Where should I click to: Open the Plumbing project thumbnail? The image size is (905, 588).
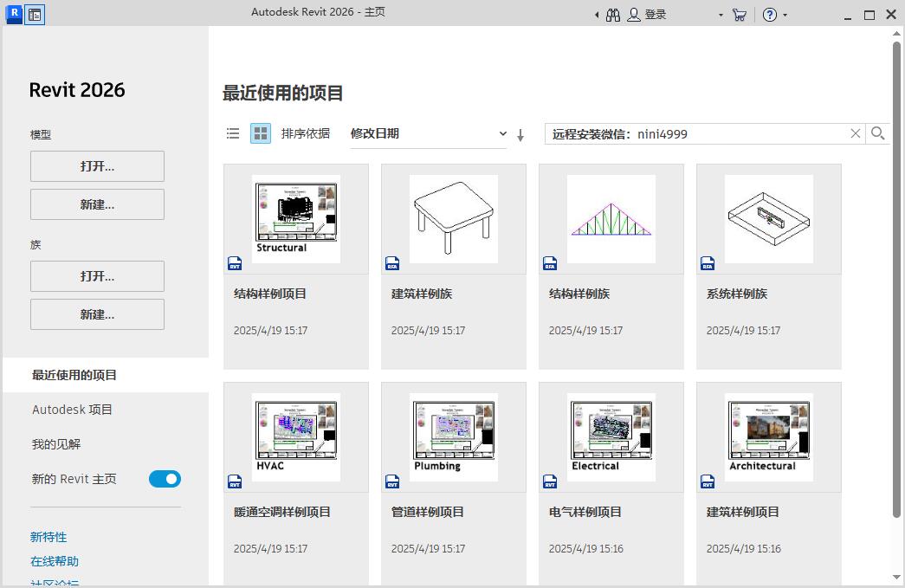pos(454,436)
